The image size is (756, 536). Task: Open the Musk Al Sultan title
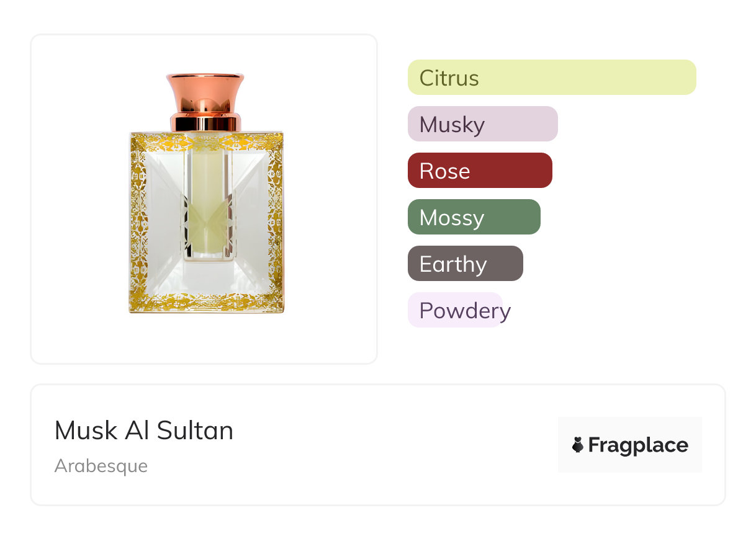point(144,431)
